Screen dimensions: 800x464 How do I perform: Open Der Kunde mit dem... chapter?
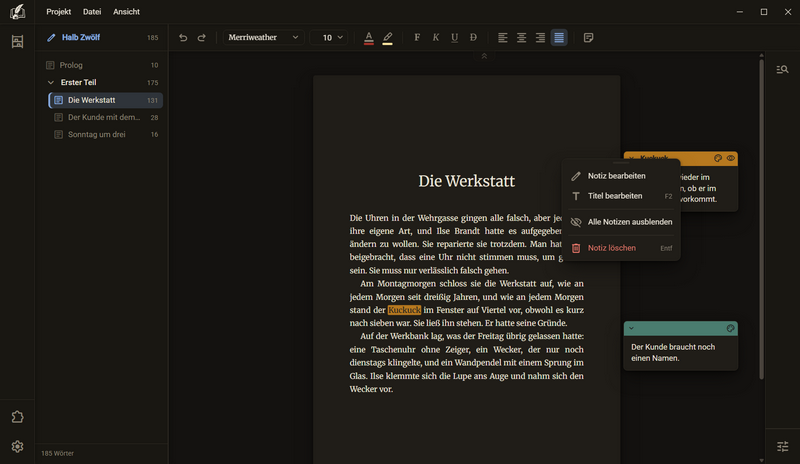tap(106, 117)
